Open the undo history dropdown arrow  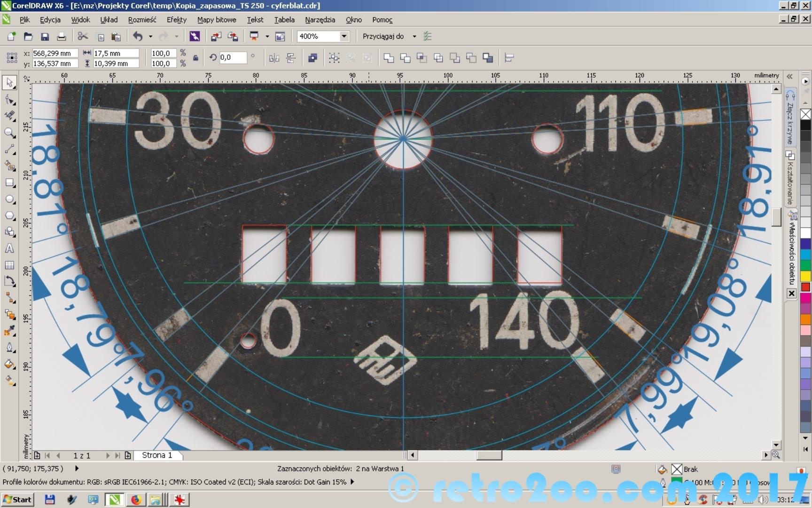pyautogui.click(x=150, y=36)
